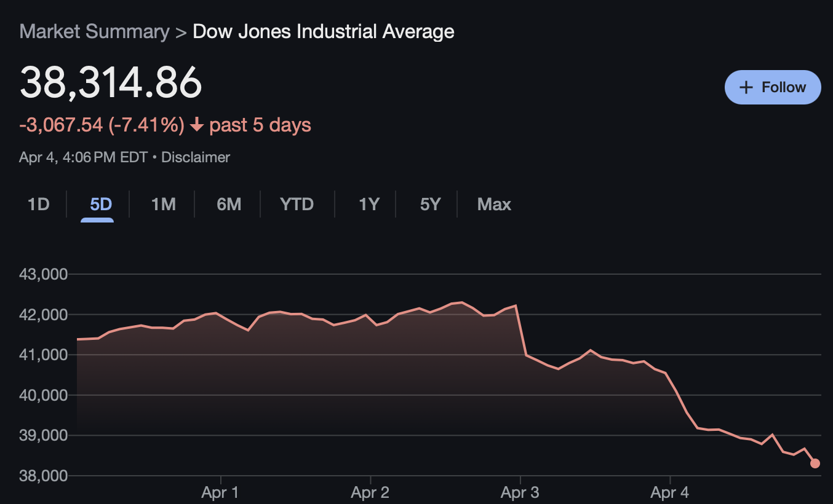This screenshot has width=833, height=504.
Task: Select the YTD range tab
Action: [x=297, y=204]
